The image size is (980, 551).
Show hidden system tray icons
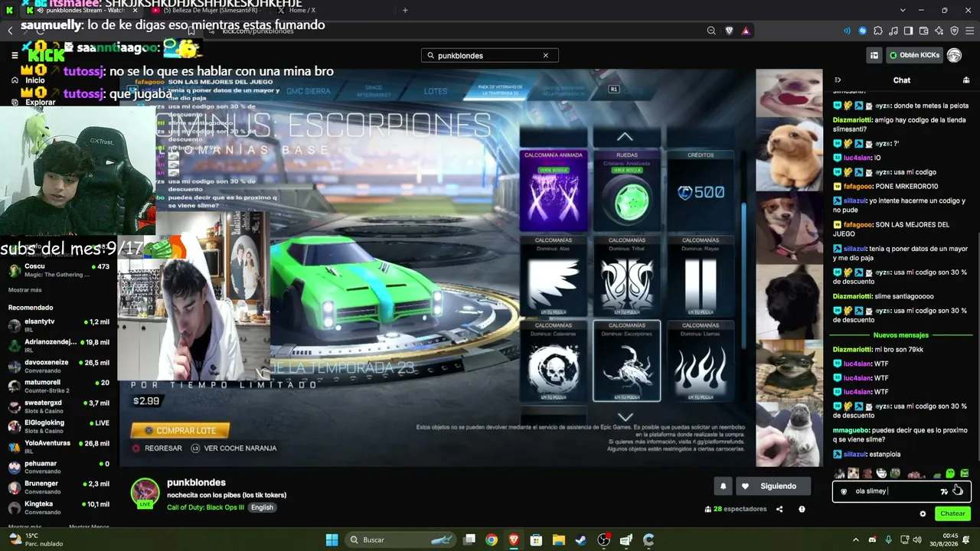tap(856, 540)
